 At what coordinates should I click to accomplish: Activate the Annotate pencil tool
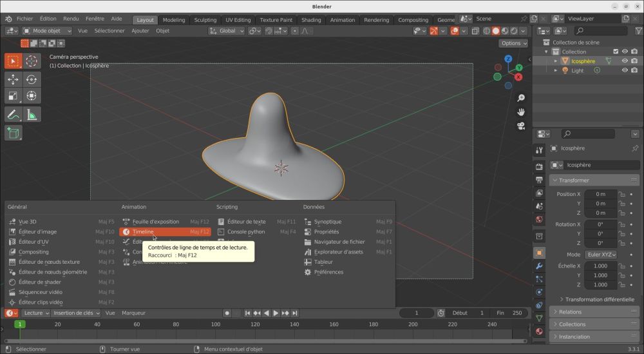tap(13, 115)
